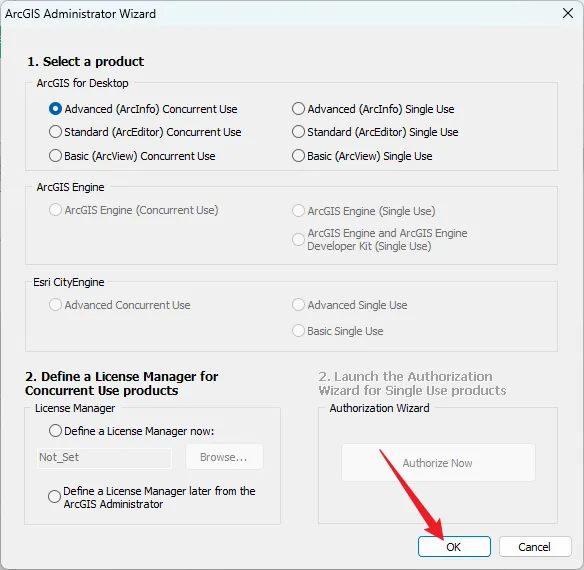Cancel the Administrator Wizard
Image resolution: width=584 pixels, height=570 pixels.
[535, 547]
